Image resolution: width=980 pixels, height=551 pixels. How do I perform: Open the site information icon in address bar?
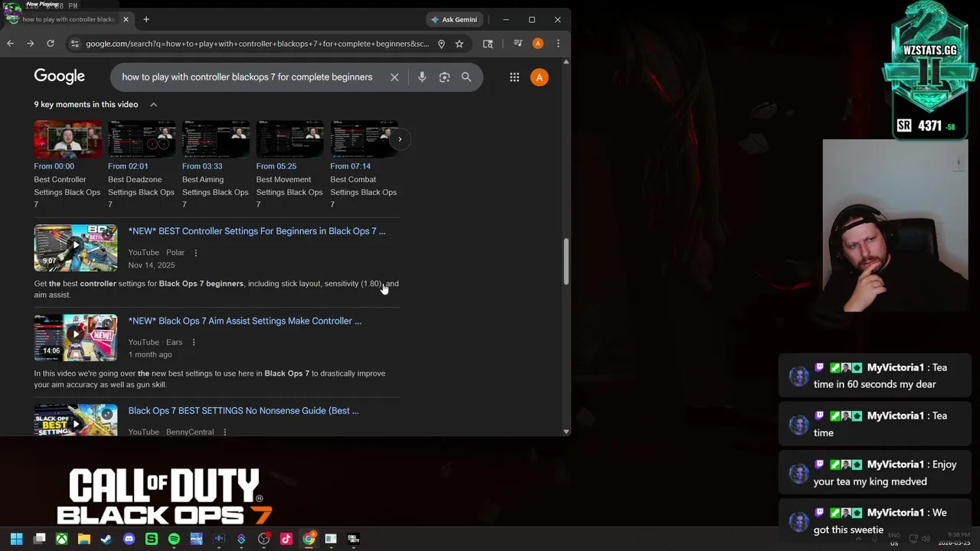tap(74, 44)
